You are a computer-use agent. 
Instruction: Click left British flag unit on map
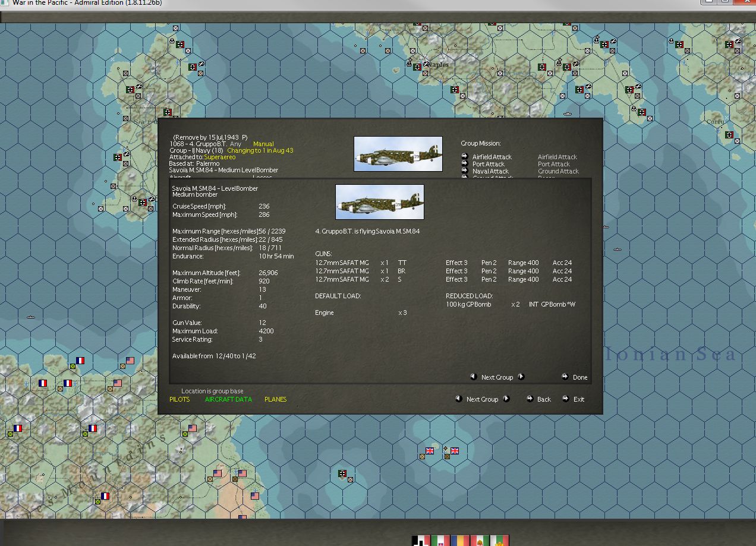(x=430, y=451)
